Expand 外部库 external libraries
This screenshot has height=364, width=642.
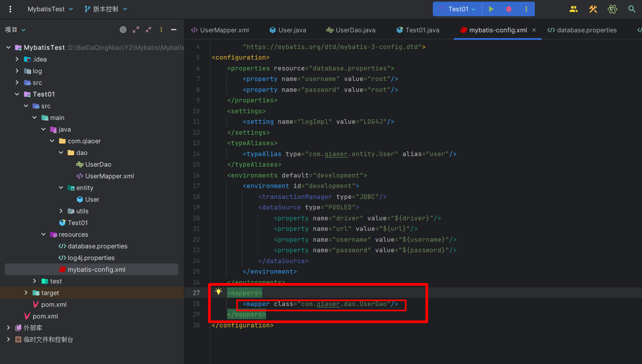pos(8,328)
